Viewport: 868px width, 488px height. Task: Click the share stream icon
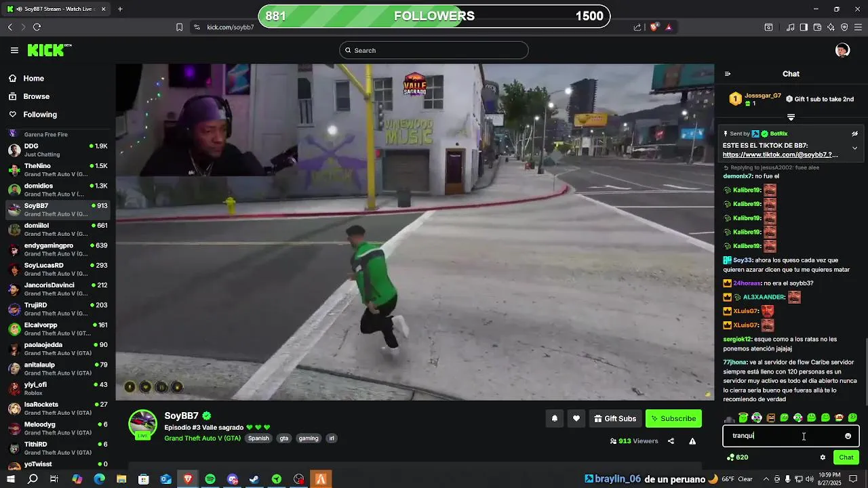[671, 441]
